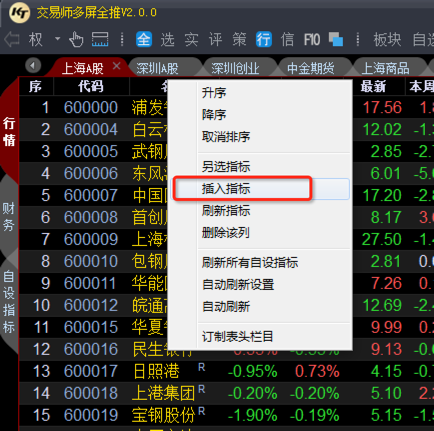Switch to 深圳A股 tab
434x431 pixels.
click(157, 68)
